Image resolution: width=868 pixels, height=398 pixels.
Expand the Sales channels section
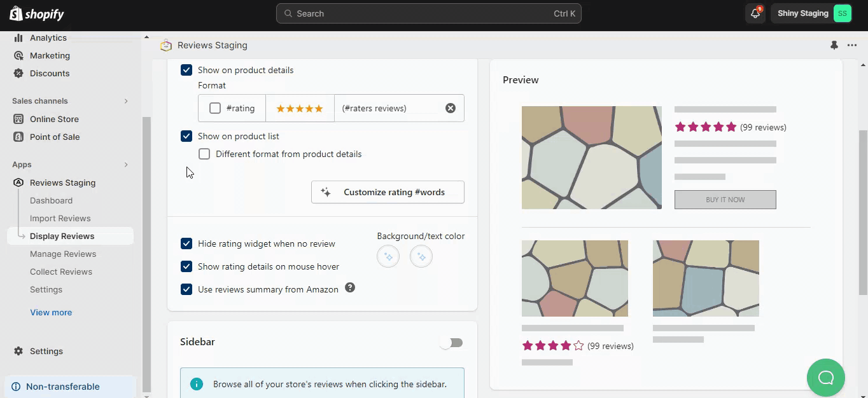pos(126,101)
